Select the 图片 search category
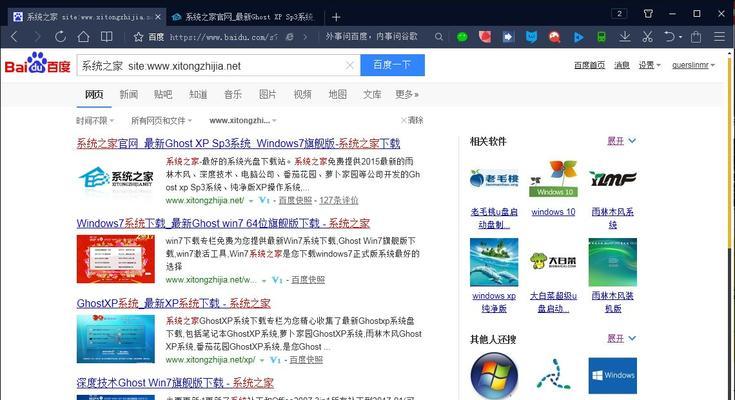 tap(268, 94)
